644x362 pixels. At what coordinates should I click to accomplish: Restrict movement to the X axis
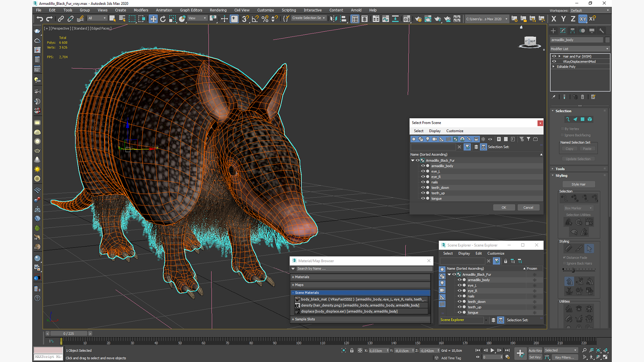click(554, 19)
